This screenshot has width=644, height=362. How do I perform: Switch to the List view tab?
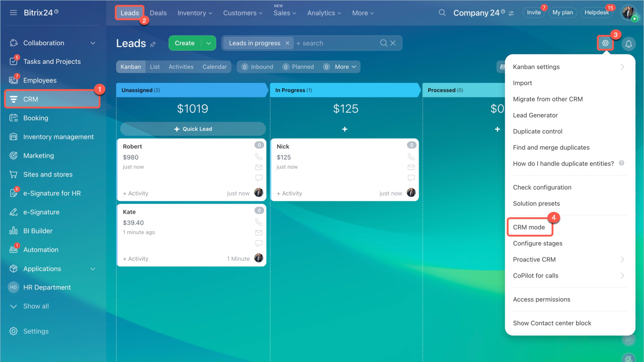(x=154, y=67)
